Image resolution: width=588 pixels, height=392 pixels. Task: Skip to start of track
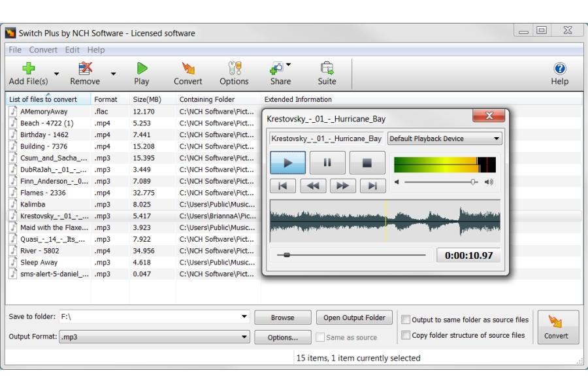(283, 186)
